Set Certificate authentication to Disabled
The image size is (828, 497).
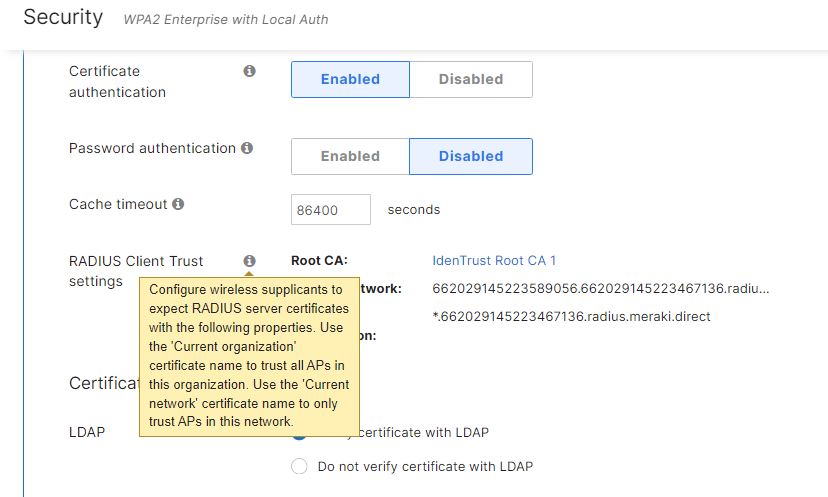[470, 80]
